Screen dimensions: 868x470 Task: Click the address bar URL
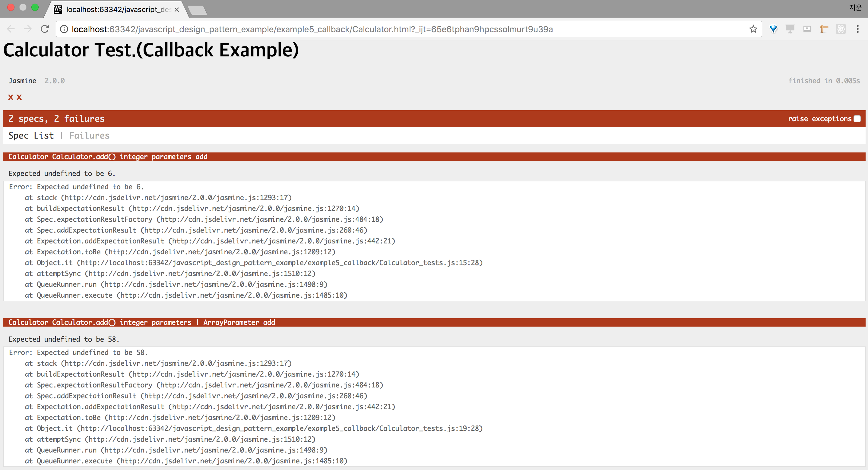pos(312,29)
